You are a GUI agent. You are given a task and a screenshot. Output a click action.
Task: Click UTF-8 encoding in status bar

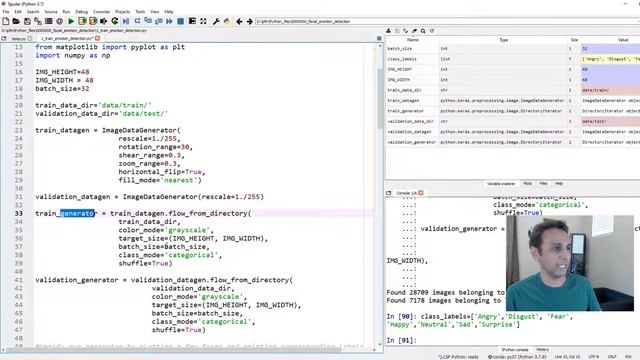tap(594, 357)
